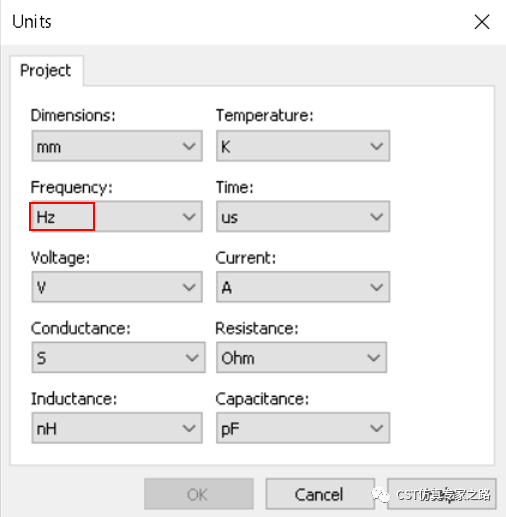506x517 pixels.
Task: Click the chevron arrow of the Voltage combo box
Action: pyautogui.click(x=189, y=287)
